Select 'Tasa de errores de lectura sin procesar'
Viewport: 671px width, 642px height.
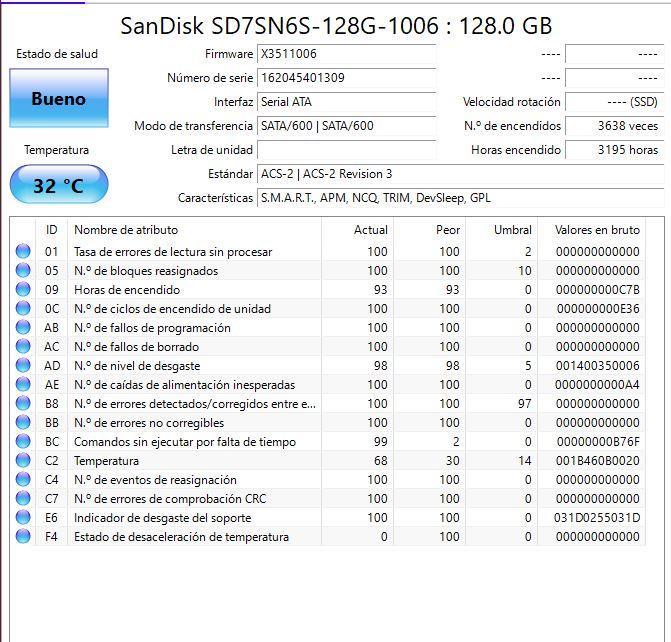[173, 252]
